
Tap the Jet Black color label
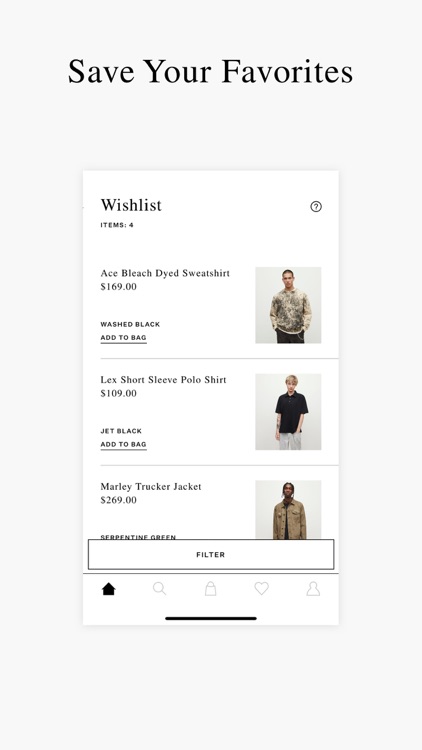click(121, 431)
